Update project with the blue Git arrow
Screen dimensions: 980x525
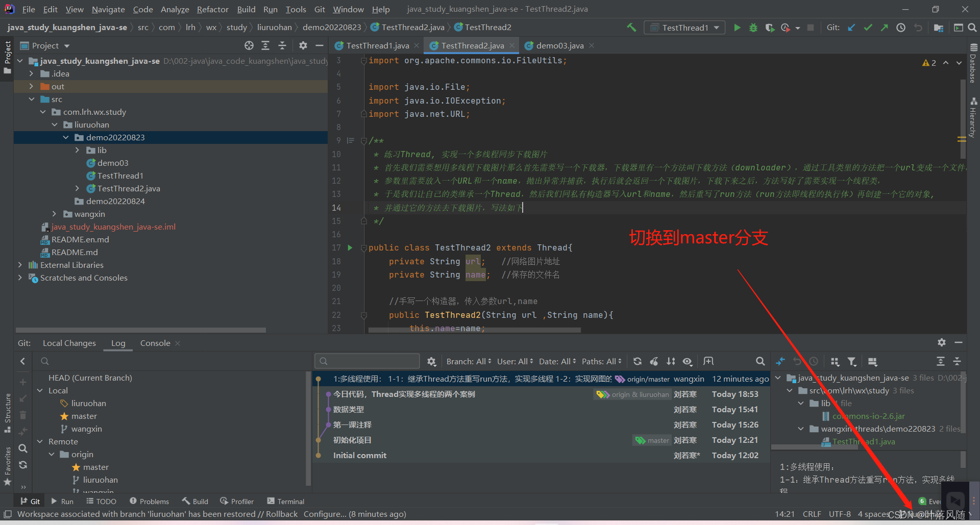pyautogui.click(x=851, y=28)
